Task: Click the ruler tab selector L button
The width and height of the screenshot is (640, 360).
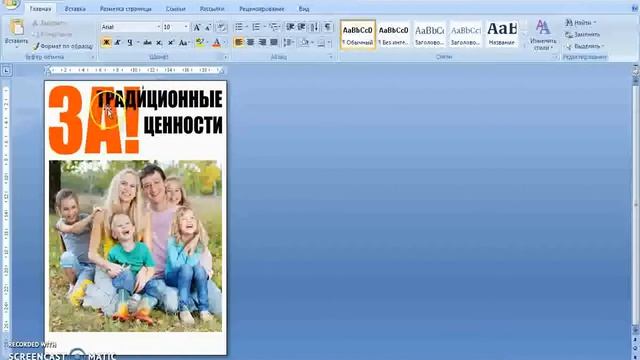Action: point(6,71)
